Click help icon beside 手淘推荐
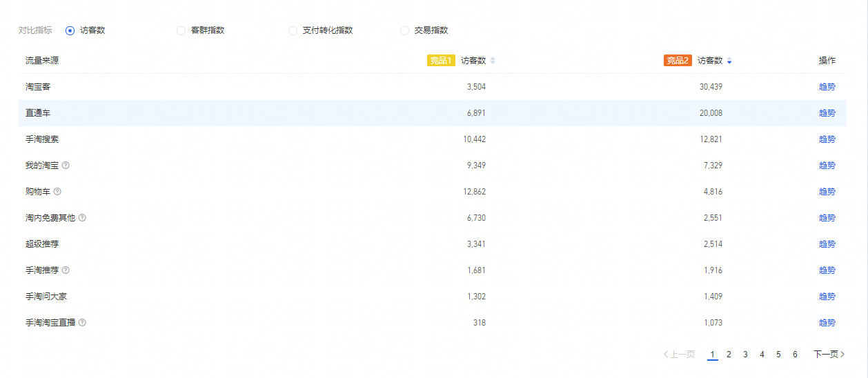The width and height of the screenshot is (868, 378). (x=66, y=270)
